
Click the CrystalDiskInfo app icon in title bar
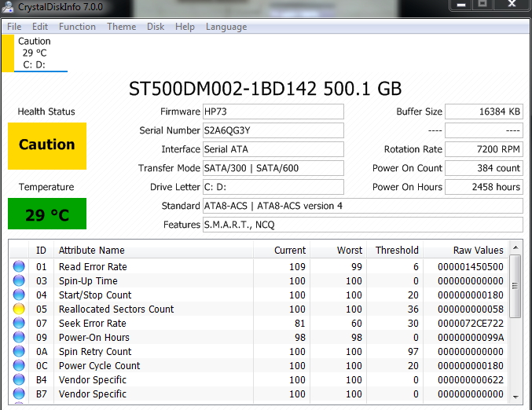[7, 7]
